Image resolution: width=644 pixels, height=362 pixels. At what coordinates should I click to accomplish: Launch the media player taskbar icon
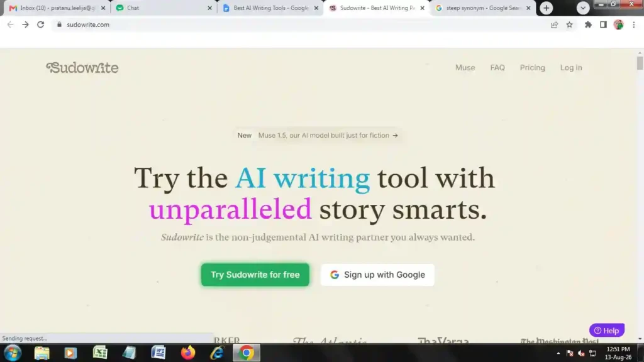[70, 353]
